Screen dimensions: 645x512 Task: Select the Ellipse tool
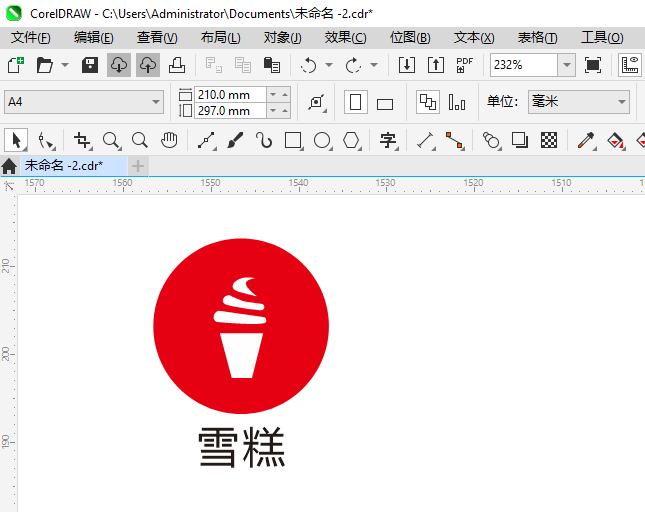tap(322, 140)
